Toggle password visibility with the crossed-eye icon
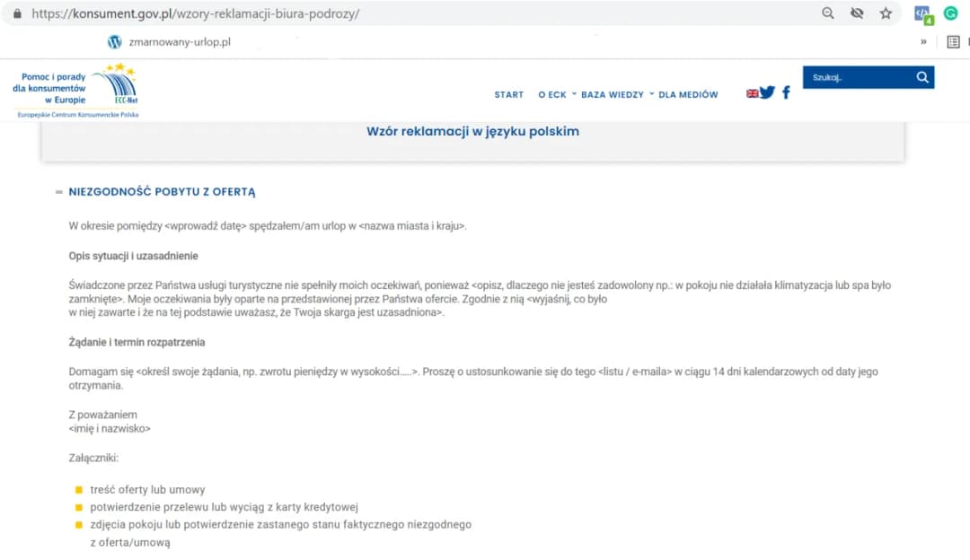This screenshot has width=970, height=560. point(857,13)
